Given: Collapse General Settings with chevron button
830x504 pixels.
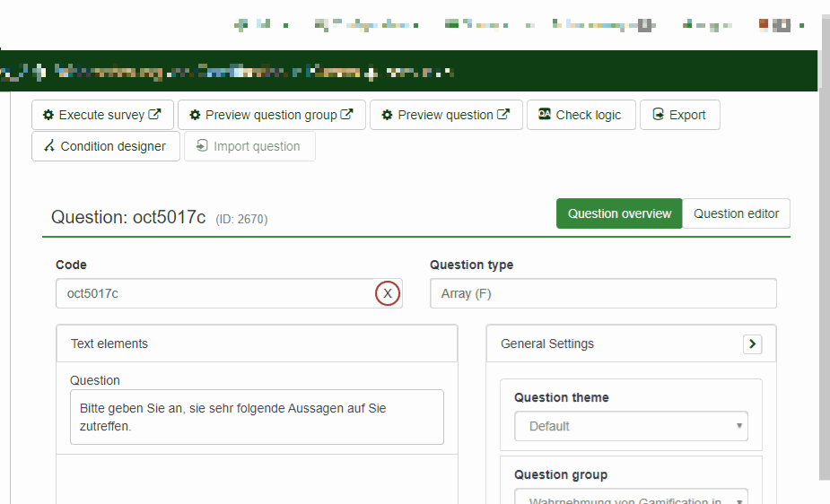Looking at the screenshot, I should pos(752,343).
